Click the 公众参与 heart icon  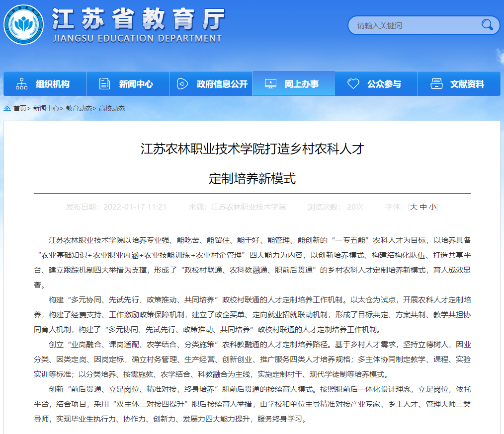[x=353, y=84]
